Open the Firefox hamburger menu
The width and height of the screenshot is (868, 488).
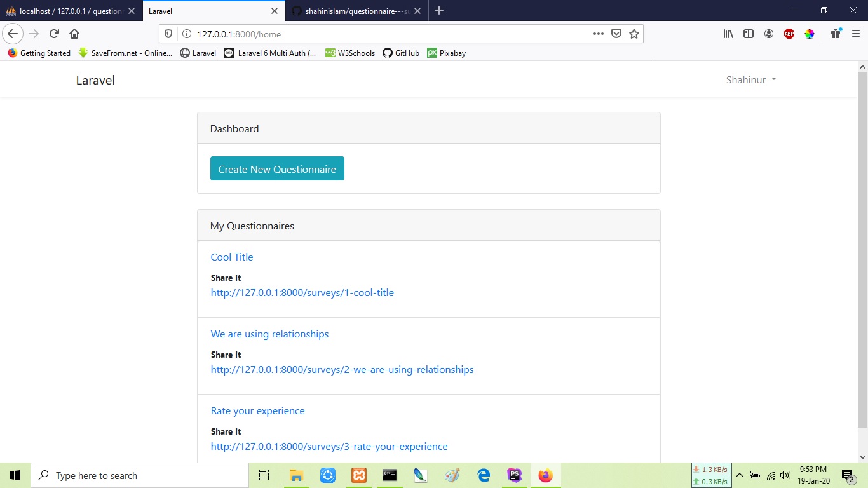[x=855, y=34]
